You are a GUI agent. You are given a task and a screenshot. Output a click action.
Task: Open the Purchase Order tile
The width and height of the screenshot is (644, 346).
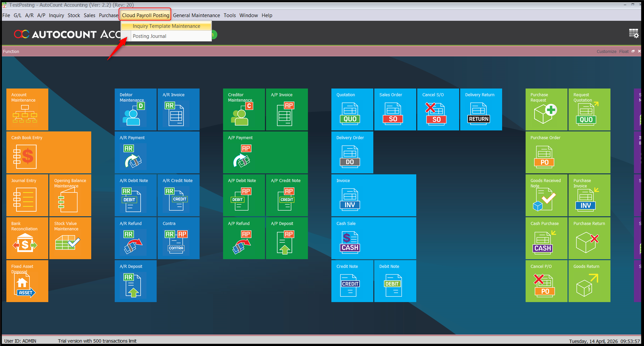pos(568,152)
